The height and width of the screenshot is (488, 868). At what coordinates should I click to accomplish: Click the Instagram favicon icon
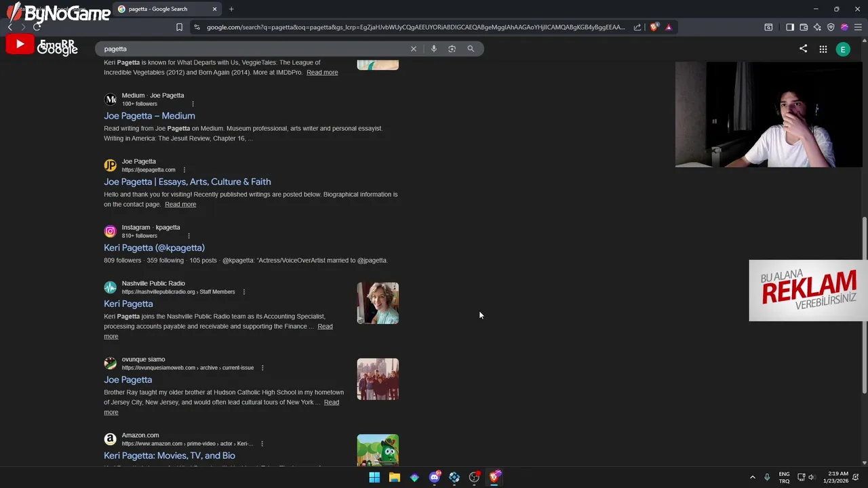(110, 231)
